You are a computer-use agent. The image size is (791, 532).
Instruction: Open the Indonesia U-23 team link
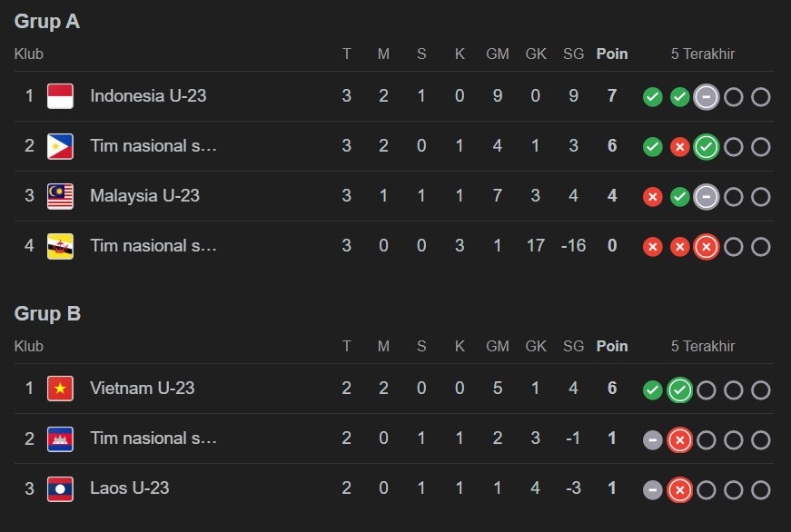[148, 95]
